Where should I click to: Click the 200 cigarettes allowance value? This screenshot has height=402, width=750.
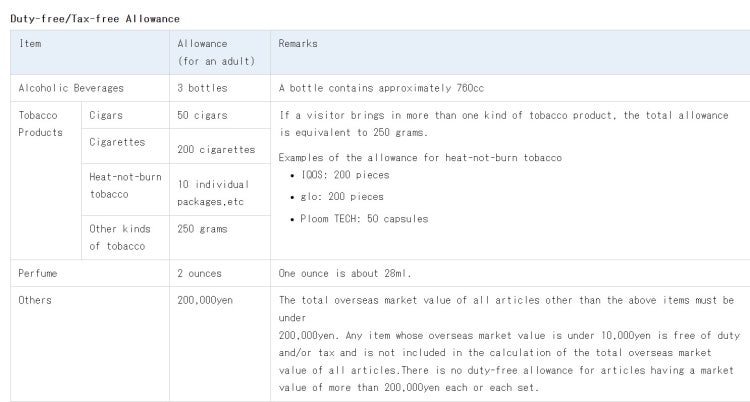(216, 149)
